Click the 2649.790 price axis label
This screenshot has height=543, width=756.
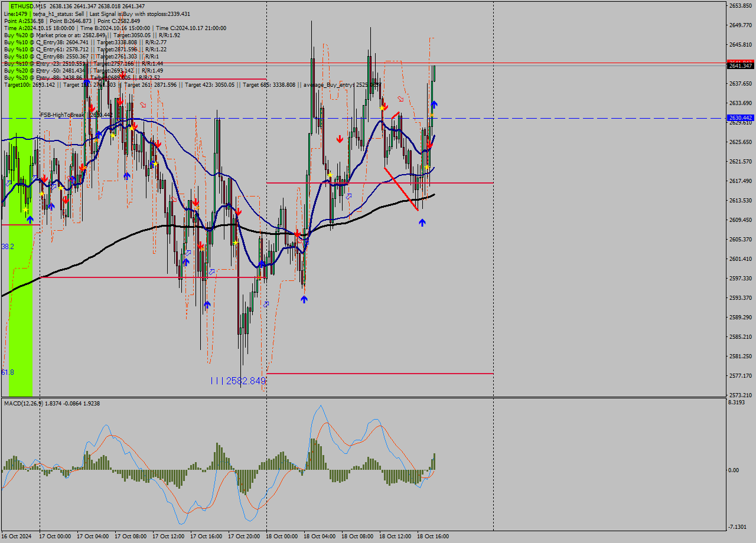(741, 25)
